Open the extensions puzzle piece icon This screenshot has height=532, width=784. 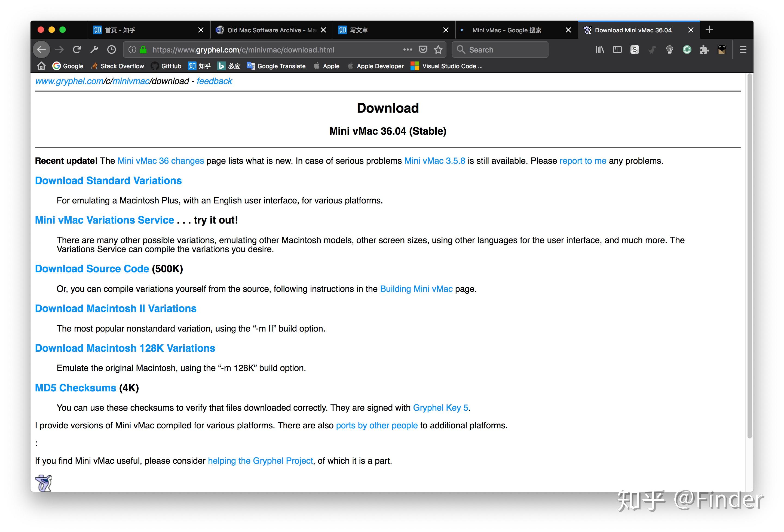[704, 50]
